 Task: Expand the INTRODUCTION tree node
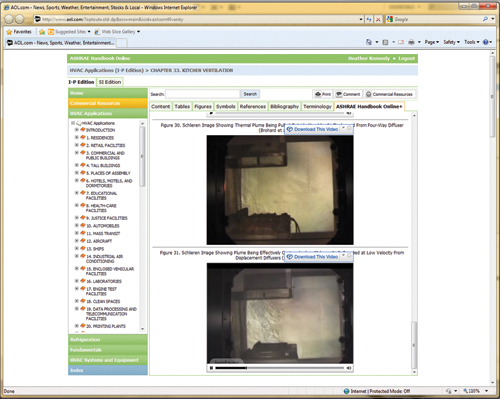(77, 129)
